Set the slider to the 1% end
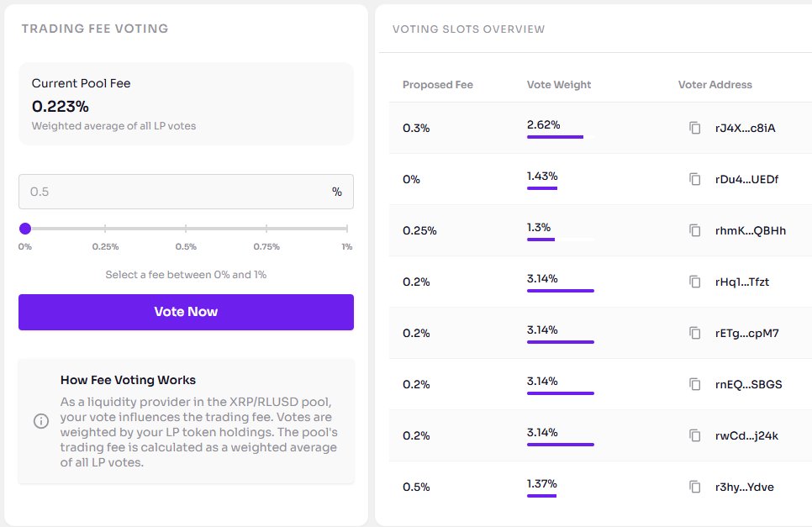The image size is (812, 527). 347,229
